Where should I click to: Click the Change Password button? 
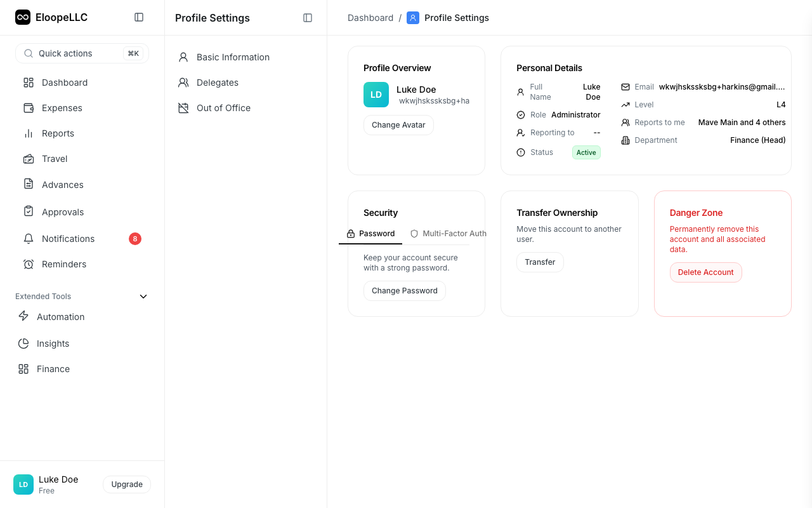pyautogui.click(x=404, y=290)
